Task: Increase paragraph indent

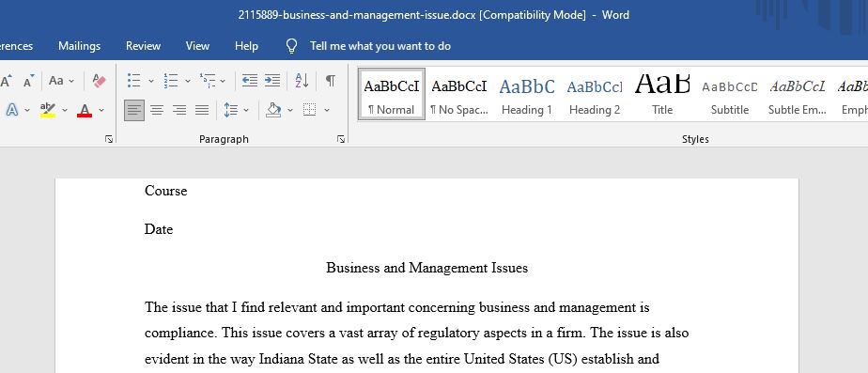Action: 271,81
